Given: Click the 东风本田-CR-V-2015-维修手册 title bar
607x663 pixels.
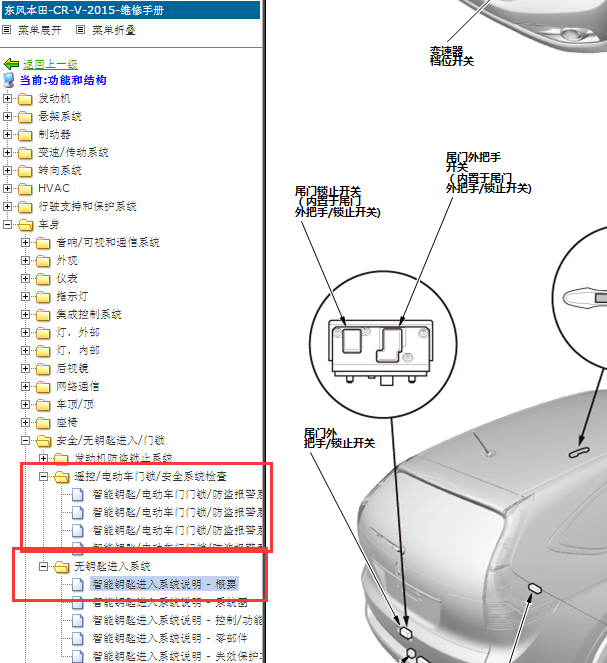Looking at the screenshot, I should pos(131,10).
